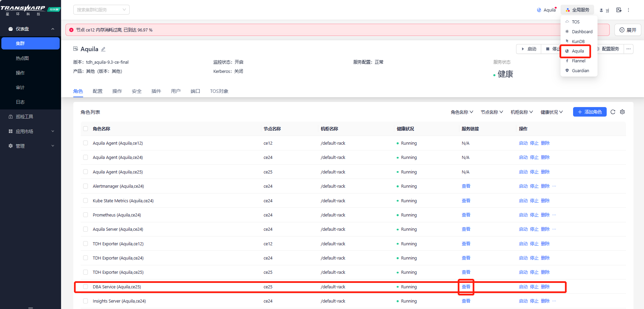
Task: Click the logout icon in top bar
Action: (619, 10)
